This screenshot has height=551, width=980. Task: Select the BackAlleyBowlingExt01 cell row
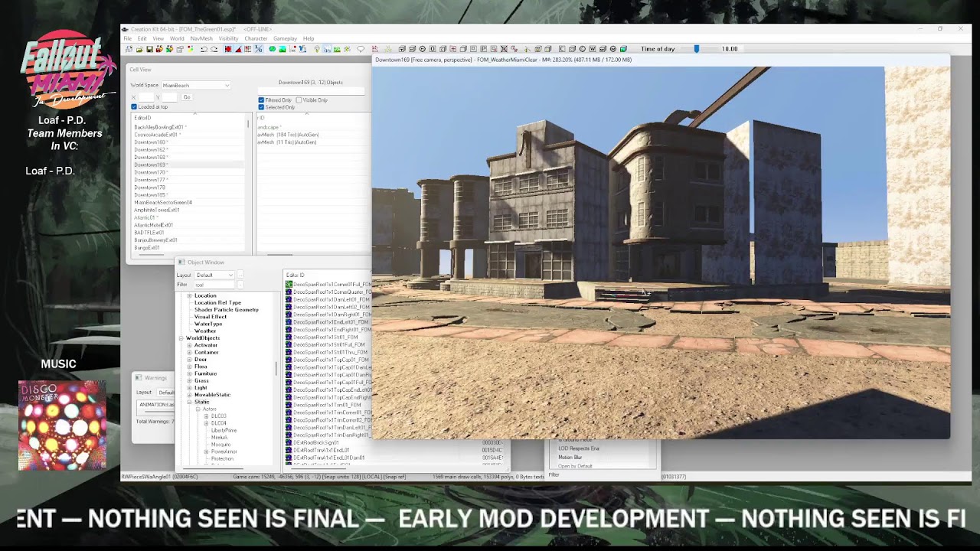[x=188, y=127]
